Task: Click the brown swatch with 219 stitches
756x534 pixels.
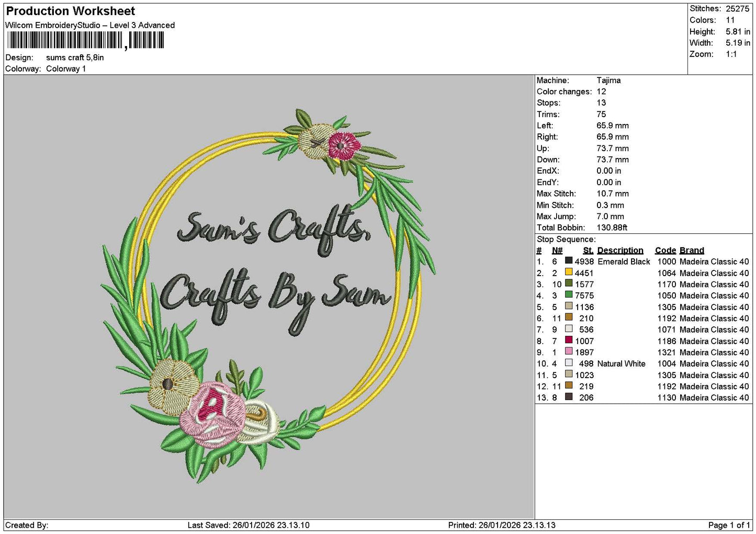Action: [569, 385]
